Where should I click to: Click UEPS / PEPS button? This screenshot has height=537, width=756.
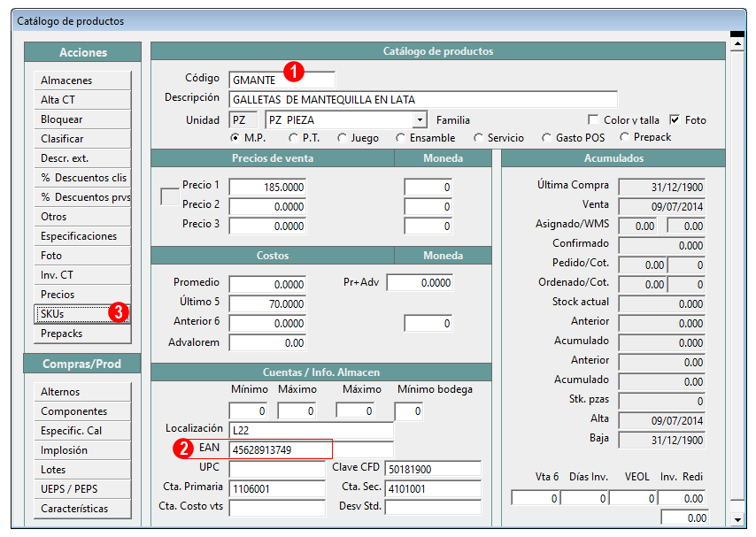(x=82, y=489)
